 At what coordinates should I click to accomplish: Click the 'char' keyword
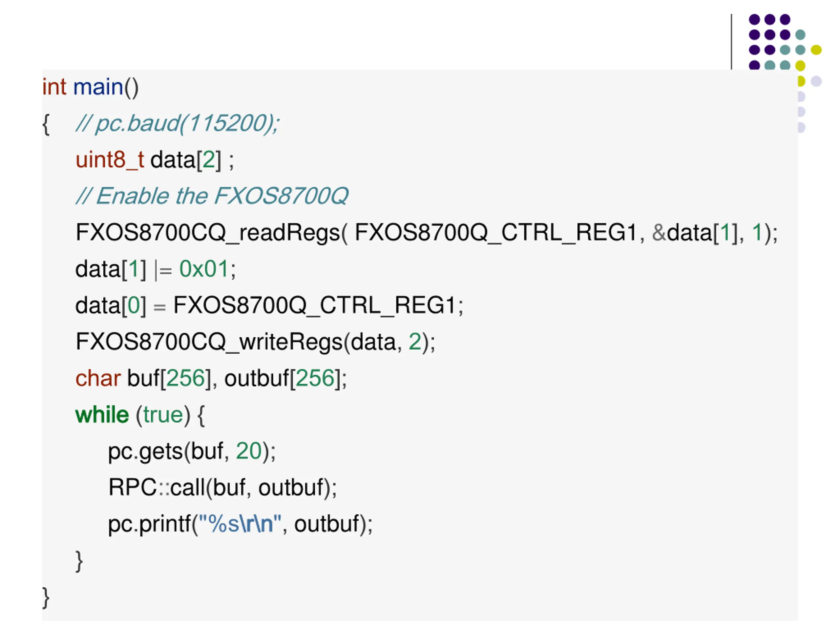[98, 378]
